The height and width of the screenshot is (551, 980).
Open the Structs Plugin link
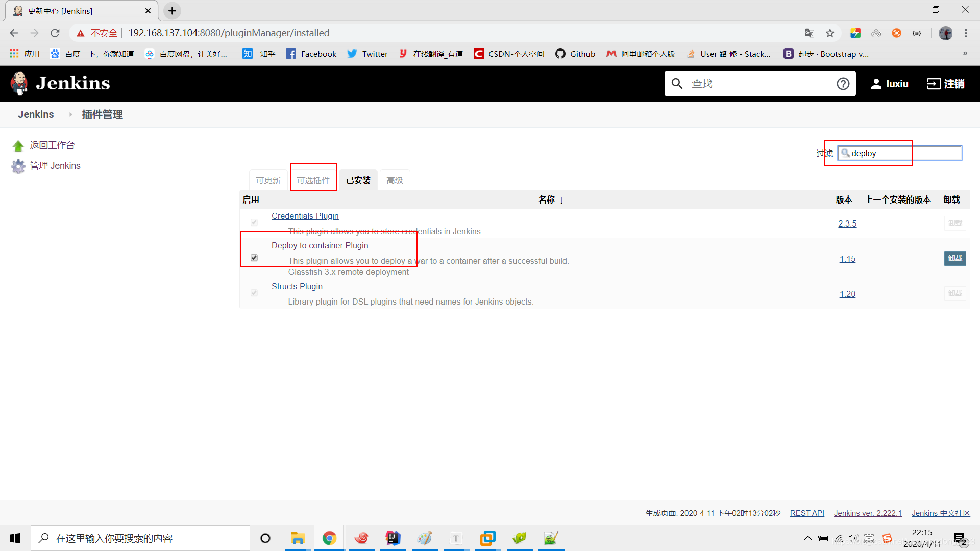pos(297,286)
